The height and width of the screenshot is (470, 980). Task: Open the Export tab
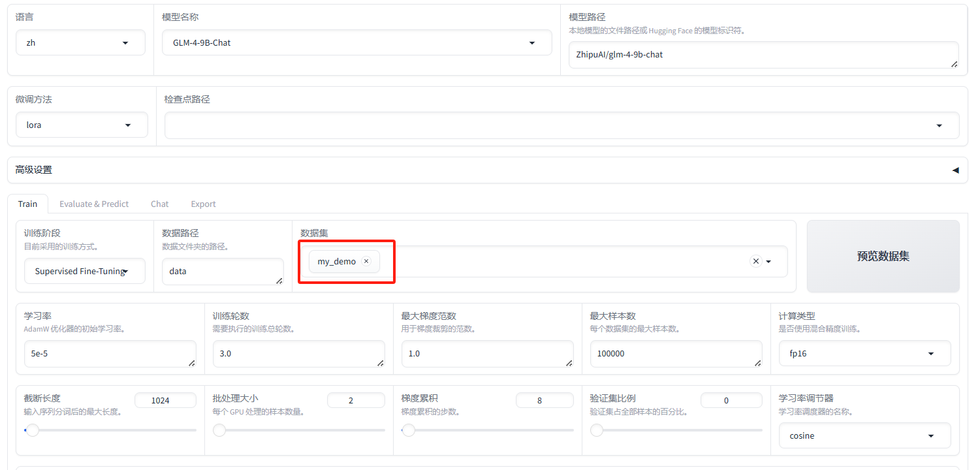[x=203, y=204]
